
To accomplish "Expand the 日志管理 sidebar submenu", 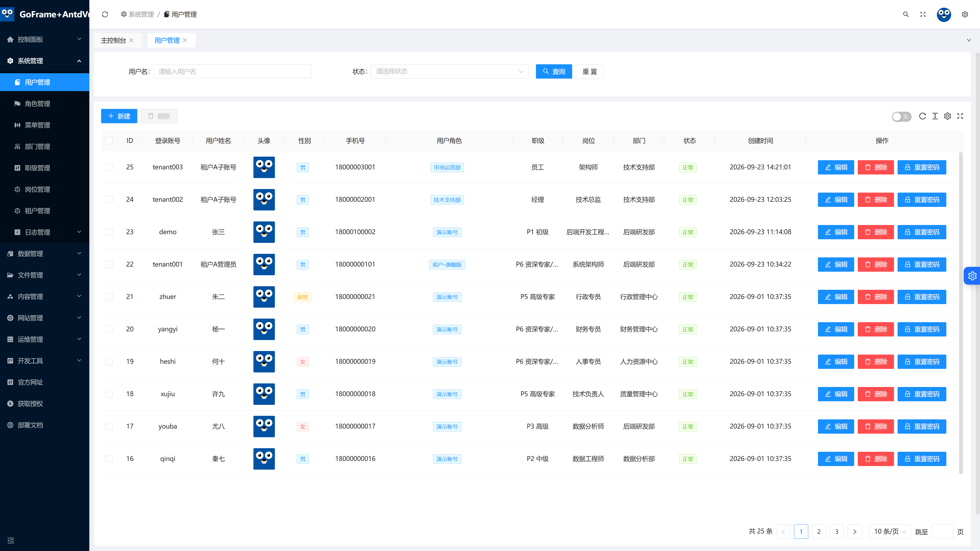I will coord(44,232).
